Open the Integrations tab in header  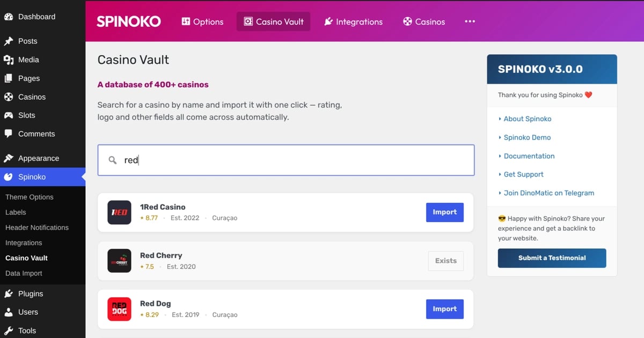tap(354, 21)
